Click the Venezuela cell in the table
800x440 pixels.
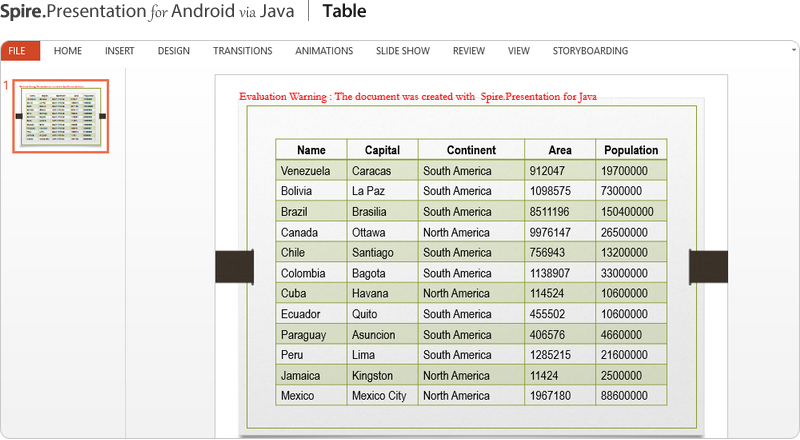[305, 171]
